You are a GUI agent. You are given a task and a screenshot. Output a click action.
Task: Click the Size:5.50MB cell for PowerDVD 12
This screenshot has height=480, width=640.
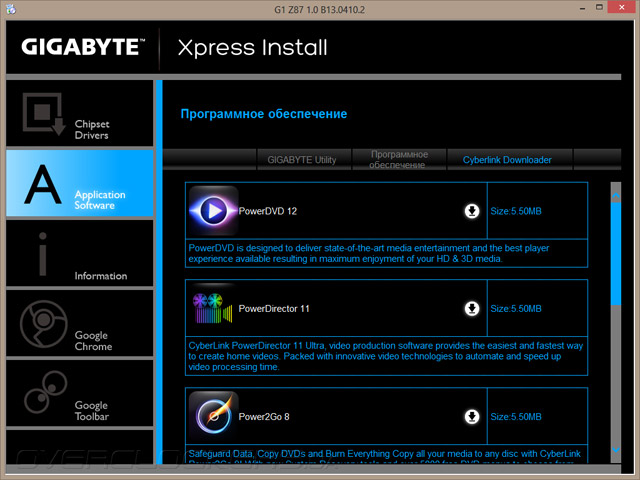coord(537,211)
